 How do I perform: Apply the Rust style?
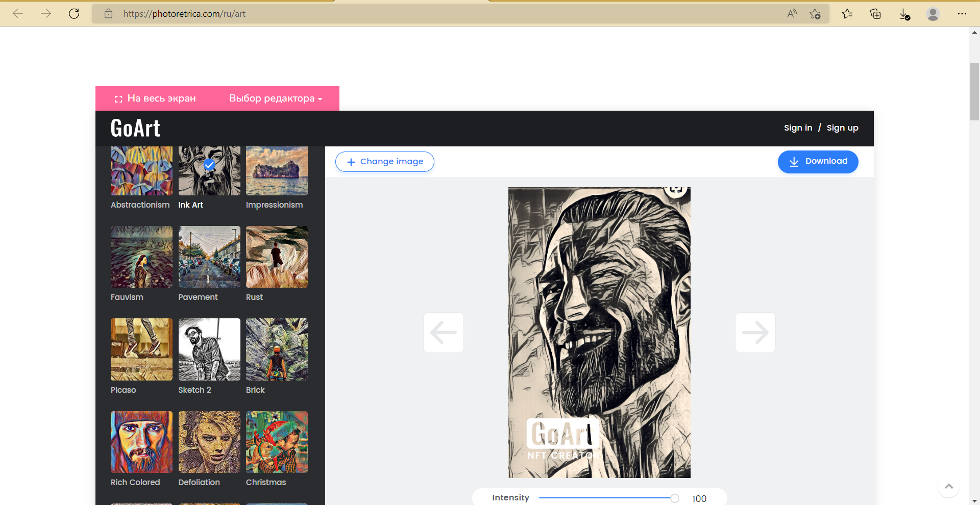(x=277, y=257)
